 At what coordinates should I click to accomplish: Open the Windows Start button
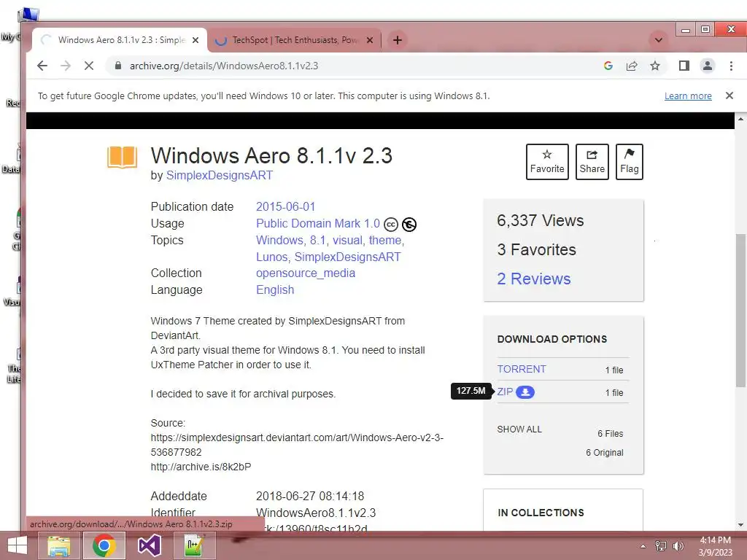tap(18, 545)
